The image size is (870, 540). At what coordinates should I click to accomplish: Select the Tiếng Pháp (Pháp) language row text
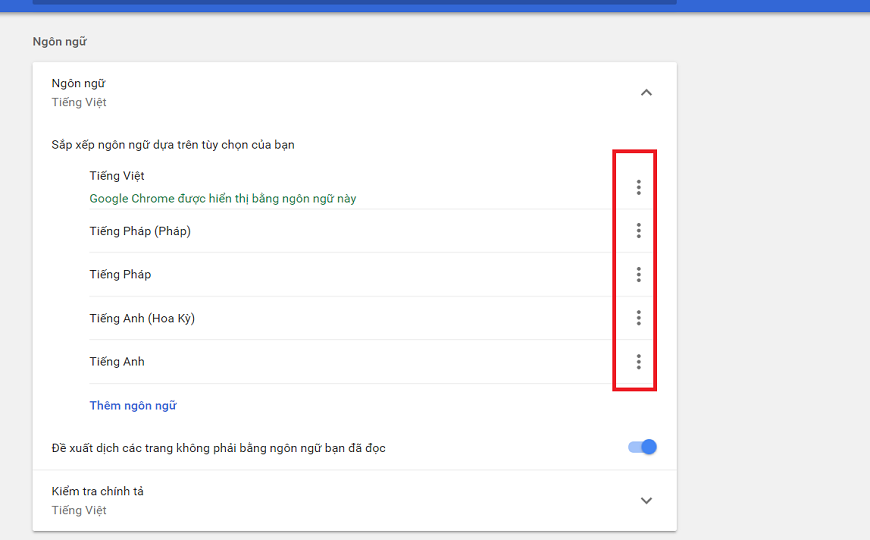coord(140,231)
